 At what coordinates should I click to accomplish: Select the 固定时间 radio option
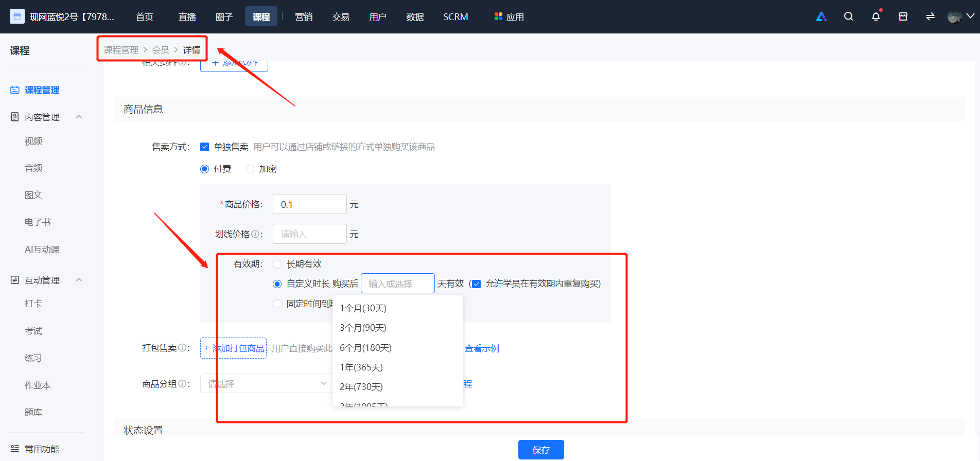277,304
